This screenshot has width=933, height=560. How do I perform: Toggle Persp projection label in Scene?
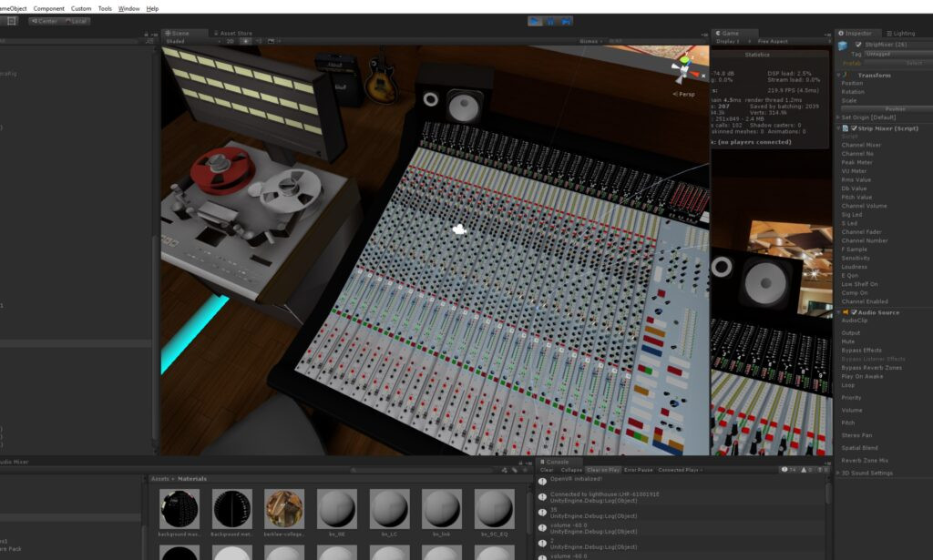684,94
